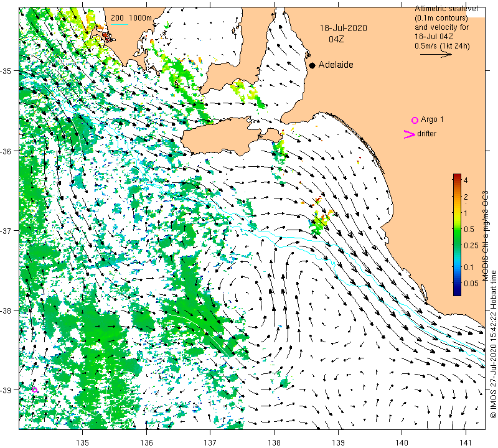The image size is (498, 448).
Task: Click longitude axis label 136
Action: tap(146, 442)
